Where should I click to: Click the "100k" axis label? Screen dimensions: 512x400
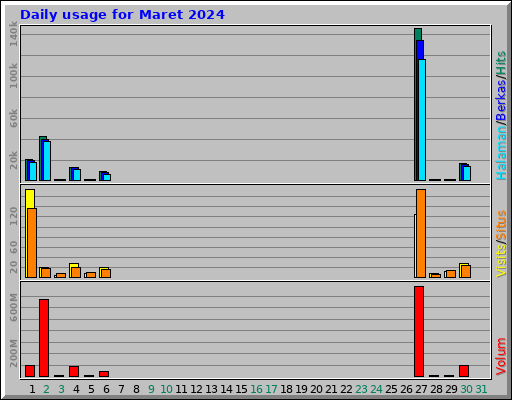pos(13,76)
